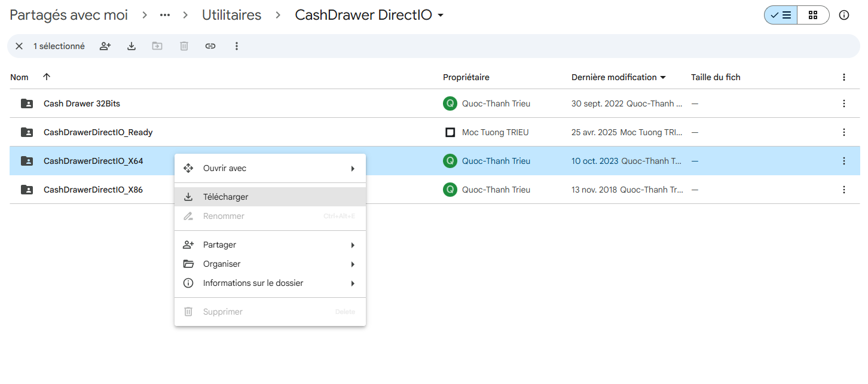Sort by the Nom column header
This screenshot has width=868, height=384.
coord(19,77)
